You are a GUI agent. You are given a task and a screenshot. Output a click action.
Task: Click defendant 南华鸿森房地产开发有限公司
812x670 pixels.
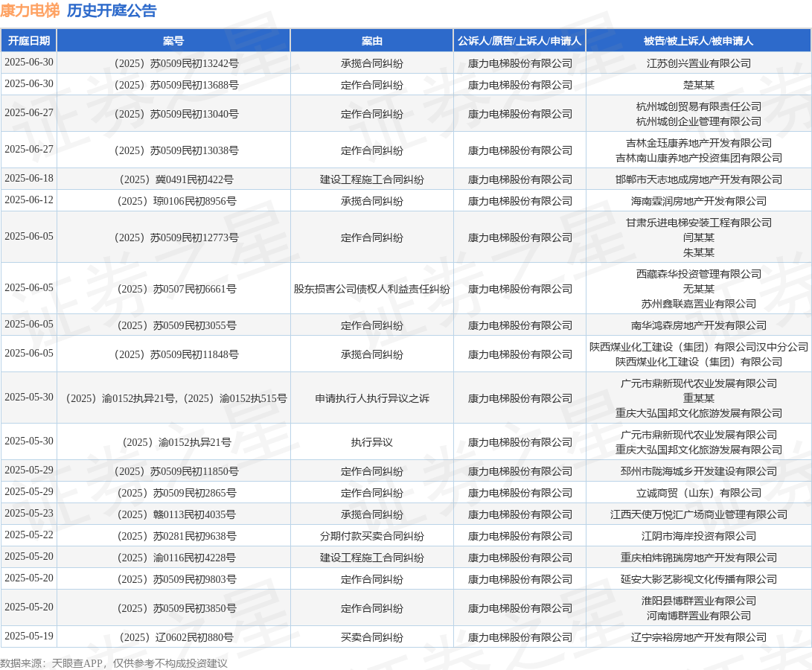(x=699, y=325)
